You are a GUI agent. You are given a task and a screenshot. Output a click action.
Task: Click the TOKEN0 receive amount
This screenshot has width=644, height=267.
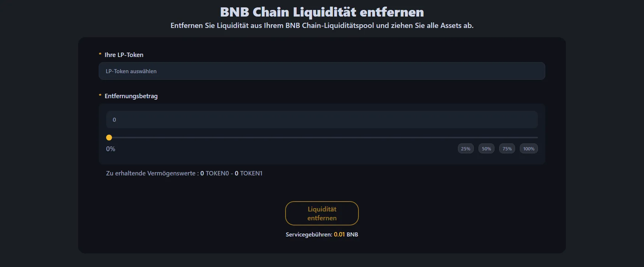pyautogui.click(x=215, y=173)
